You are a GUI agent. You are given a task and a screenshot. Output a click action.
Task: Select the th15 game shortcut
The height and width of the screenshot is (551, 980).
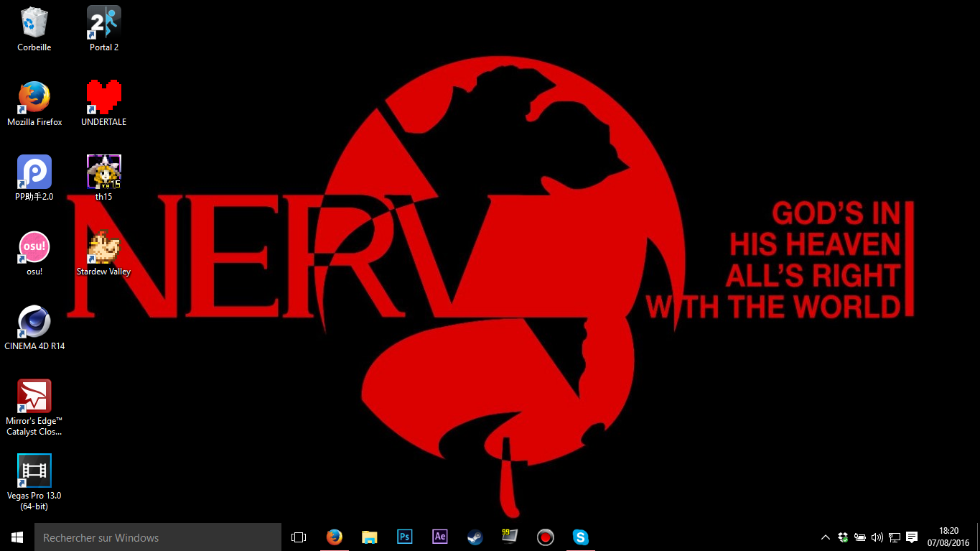104,172
